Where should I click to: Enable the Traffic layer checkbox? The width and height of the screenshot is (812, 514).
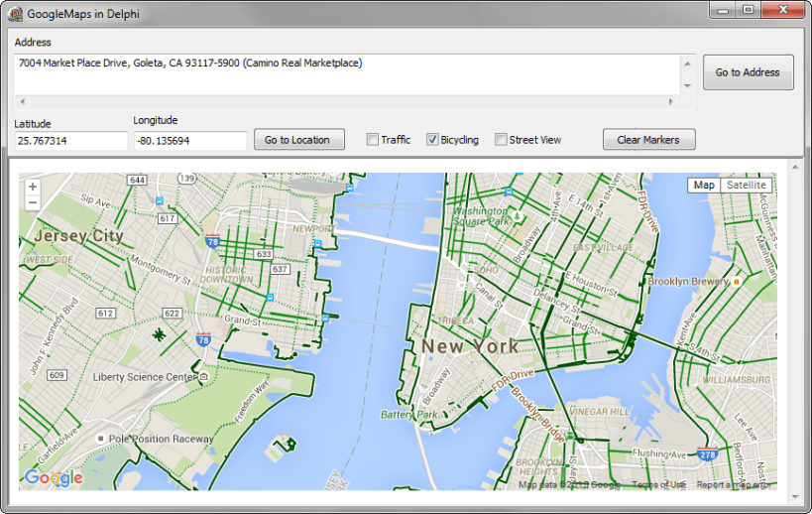[x=373, y=139]
